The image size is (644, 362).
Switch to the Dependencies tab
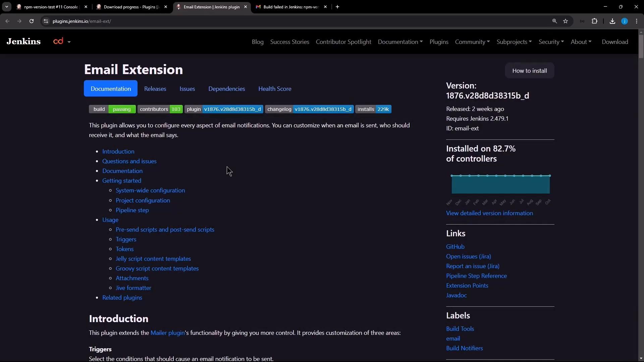pos(226,89)
